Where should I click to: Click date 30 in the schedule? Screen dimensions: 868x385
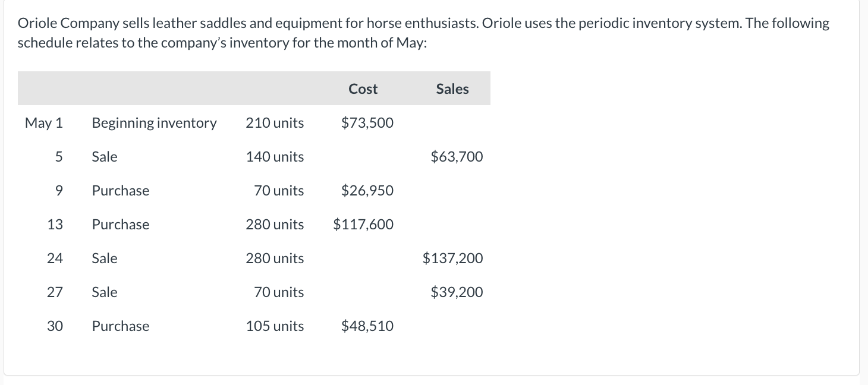click(55, 326)
